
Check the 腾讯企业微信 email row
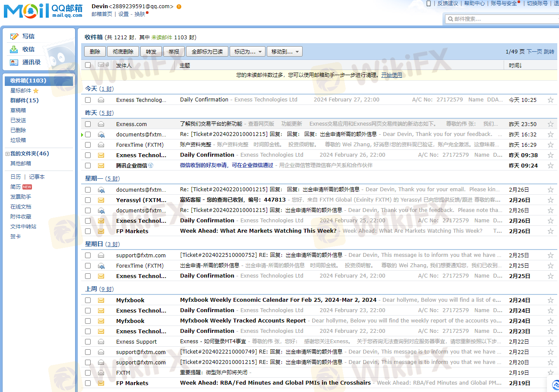pyautogui.click(x=88, y=165)
